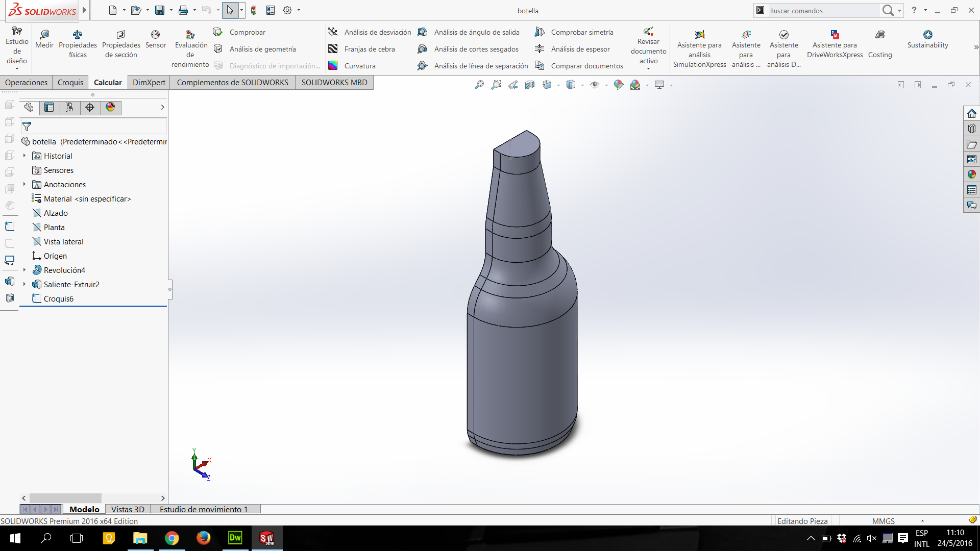Open Edit appearance color sphere

[x=619, y=85]
